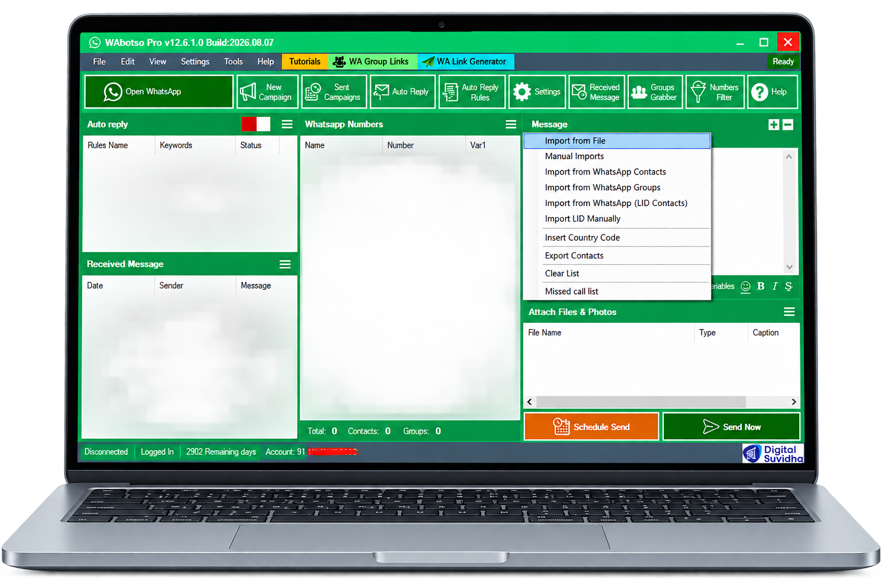Open Sent Campaigns
The image size is (882, 588).
coord(334,92)
